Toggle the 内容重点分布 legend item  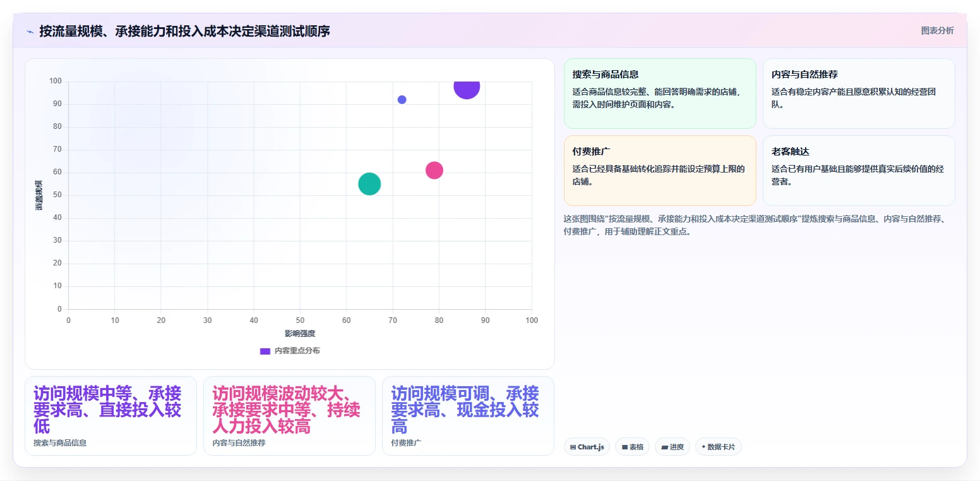(290, 351)
